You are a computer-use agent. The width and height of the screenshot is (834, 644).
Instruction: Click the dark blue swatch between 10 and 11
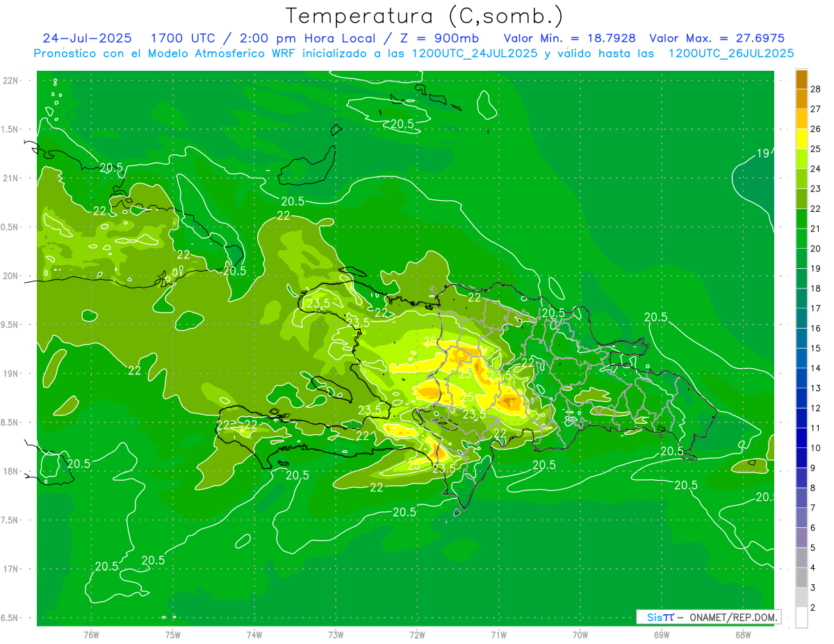801,438
